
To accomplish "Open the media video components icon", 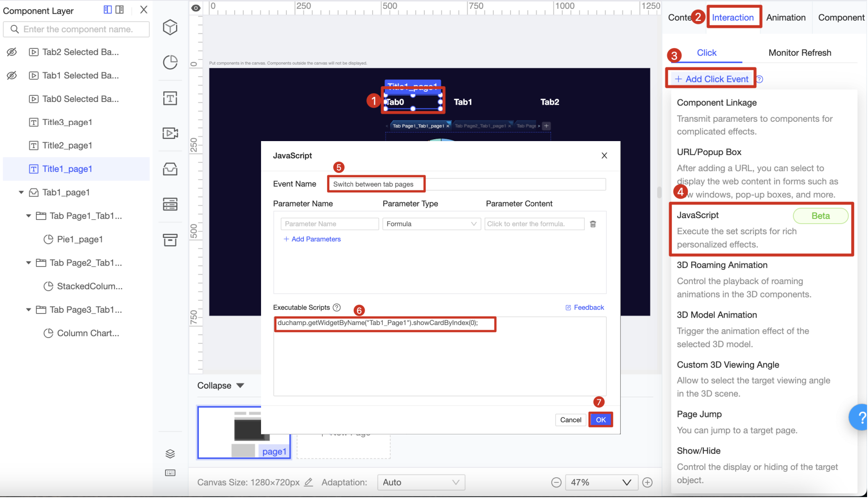I will 170,133.
